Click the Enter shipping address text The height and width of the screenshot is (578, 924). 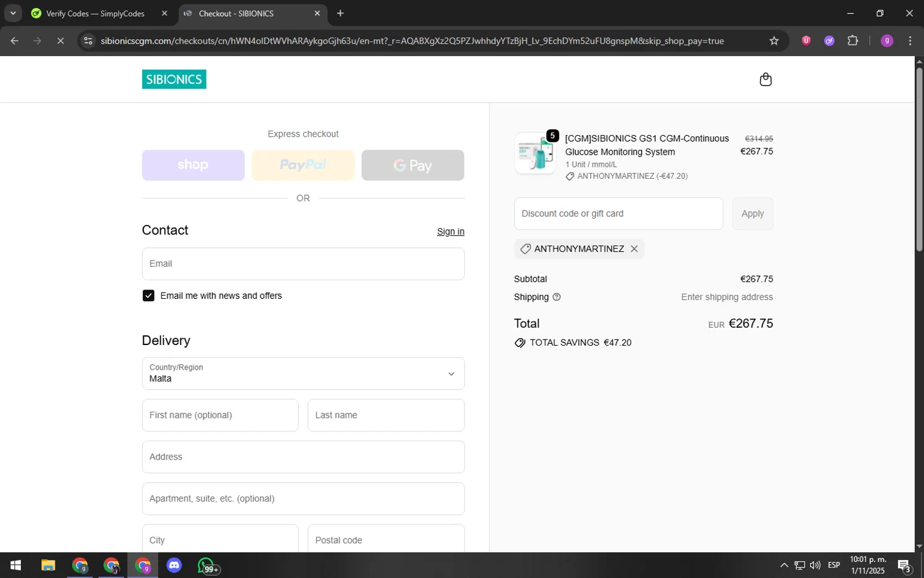click(727, 297)
